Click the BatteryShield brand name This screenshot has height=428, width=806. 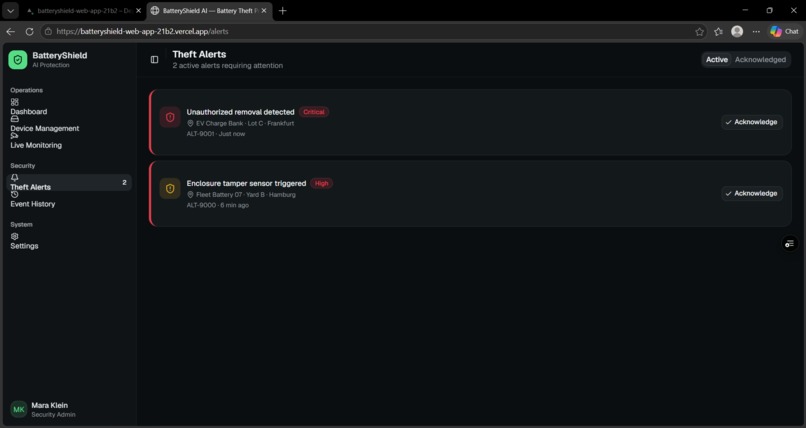[x=60, y=55]
